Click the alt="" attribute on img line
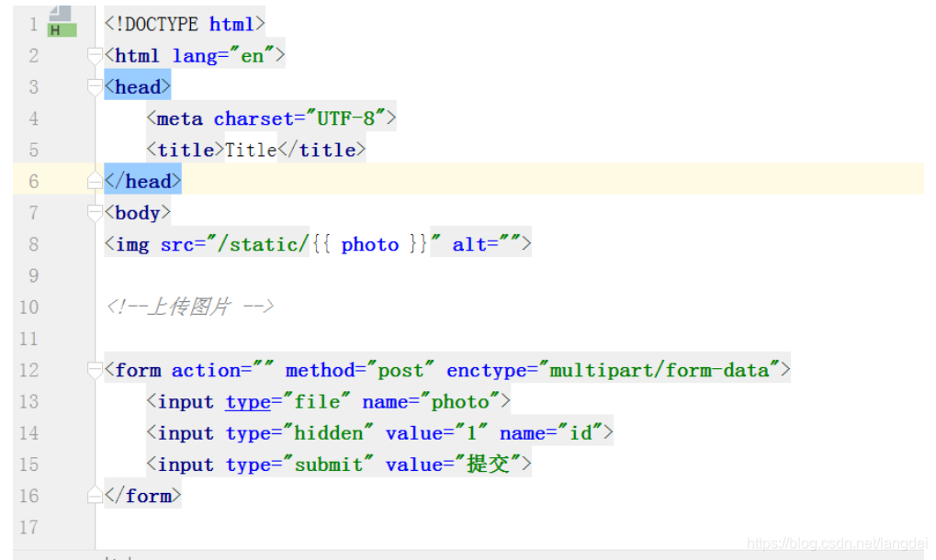This screenshot has height=560, width=936. click(x=485, y=244)
